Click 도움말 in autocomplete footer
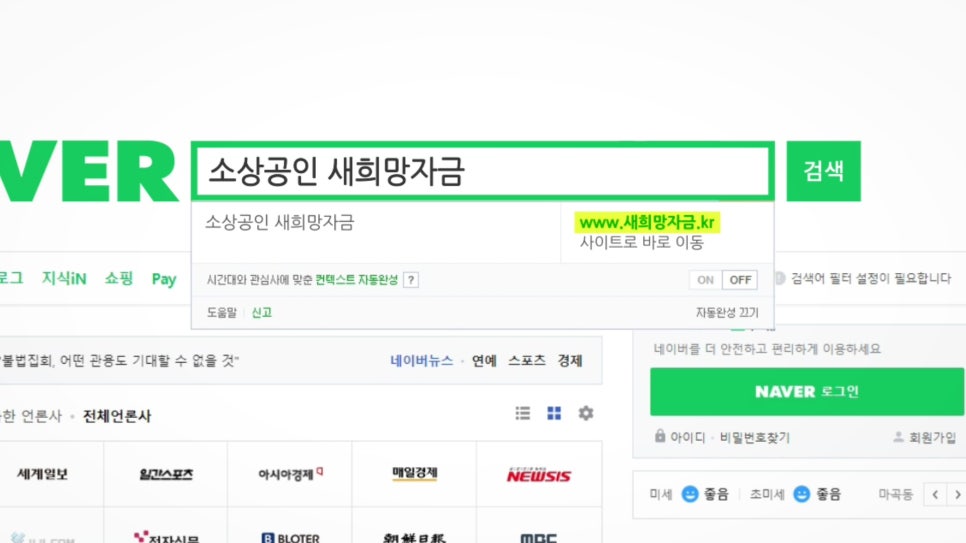966x543 pixels. pyautogui.click(x=221, y=312)
